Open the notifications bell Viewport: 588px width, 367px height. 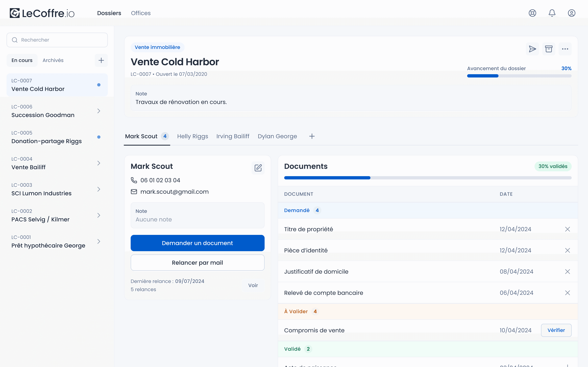tap(552, 13)
